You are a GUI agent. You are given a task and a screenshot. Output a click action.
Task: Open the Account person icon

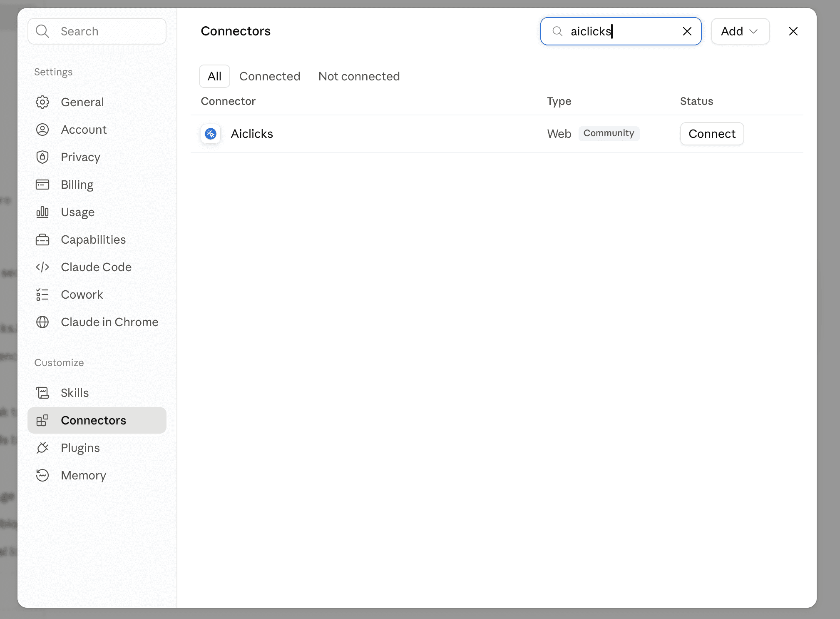42,130
